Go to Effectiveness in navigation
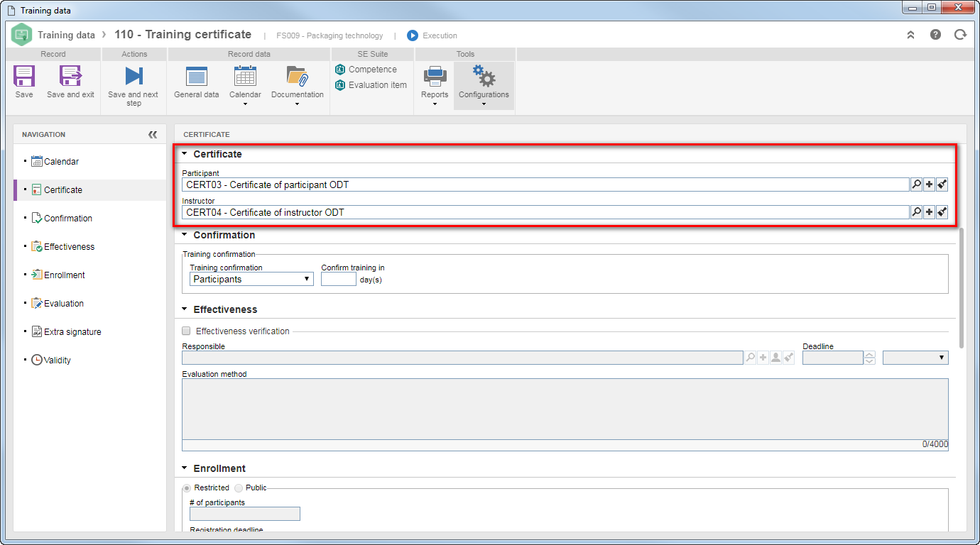Image resolution: width=980 pixels, height=545 pixels. coord(89,247)
